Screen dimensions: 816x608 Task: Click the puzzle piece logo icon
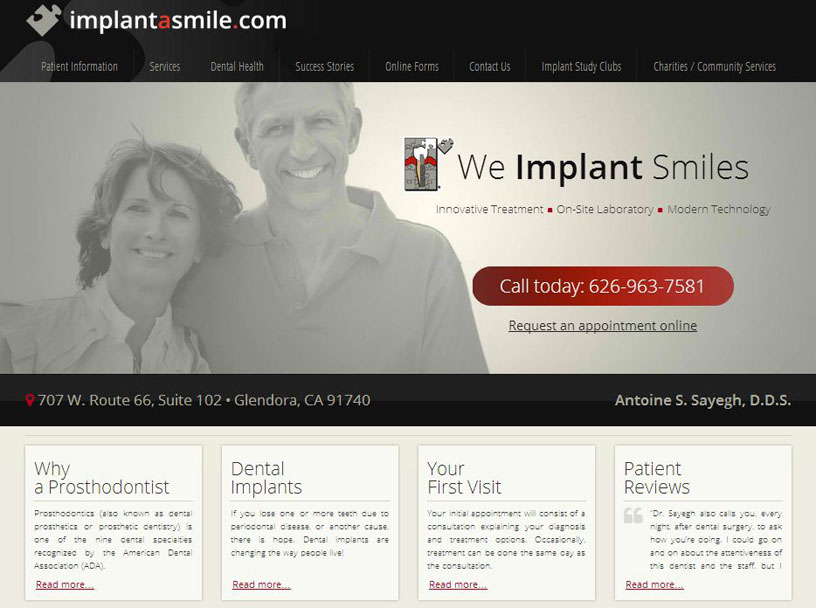pos(44,20)
